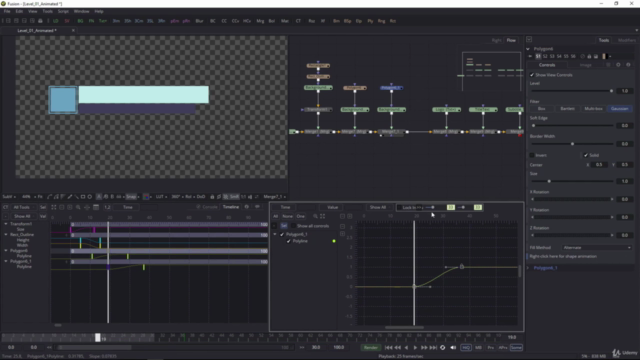Click the timeline fit-to-view icon

point(53,207)
